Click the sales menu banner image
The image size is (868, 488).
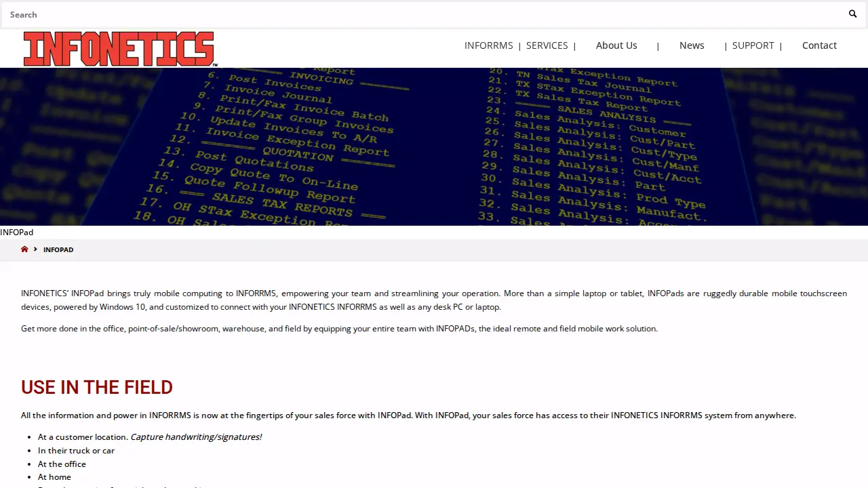434,146
